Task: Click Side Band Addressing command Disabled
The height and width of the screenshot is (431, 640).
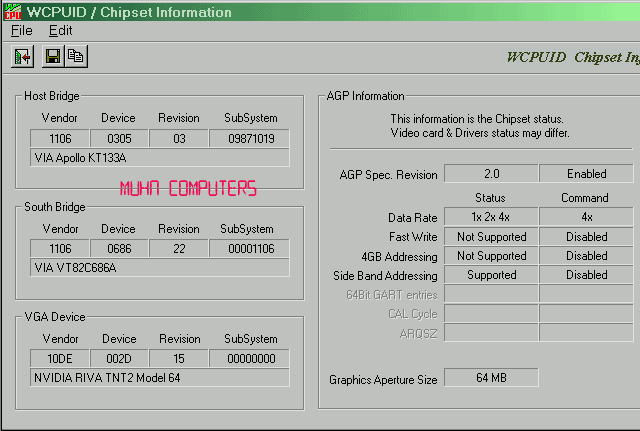Action: point(587,275)
